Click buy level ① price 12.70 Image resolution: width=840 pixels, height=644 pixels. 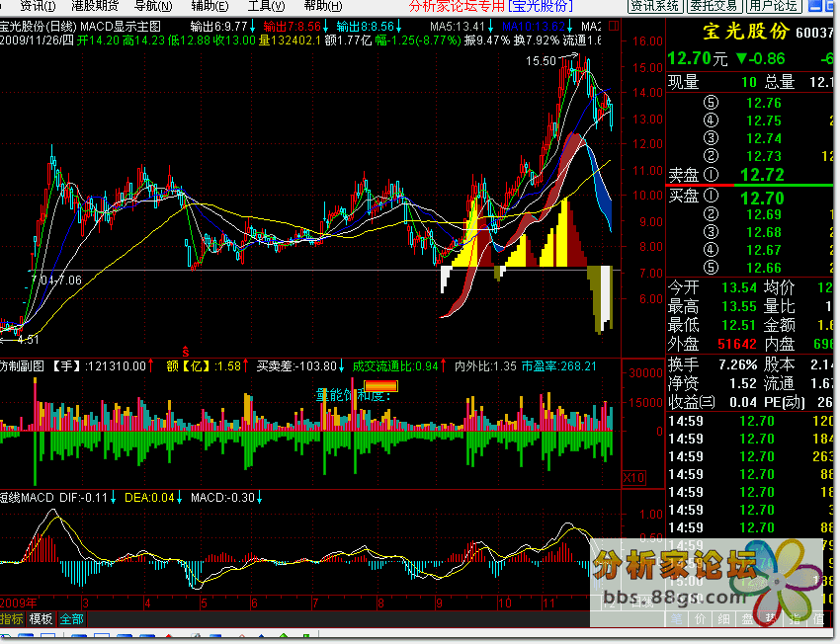pyautogui.click(x=762, y=199)
